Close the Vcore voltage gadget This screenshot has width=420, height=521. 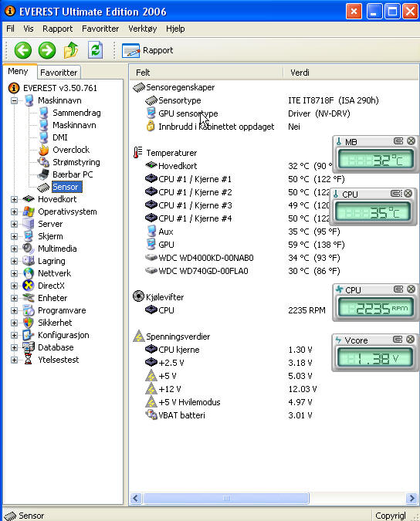pos(411,340)
